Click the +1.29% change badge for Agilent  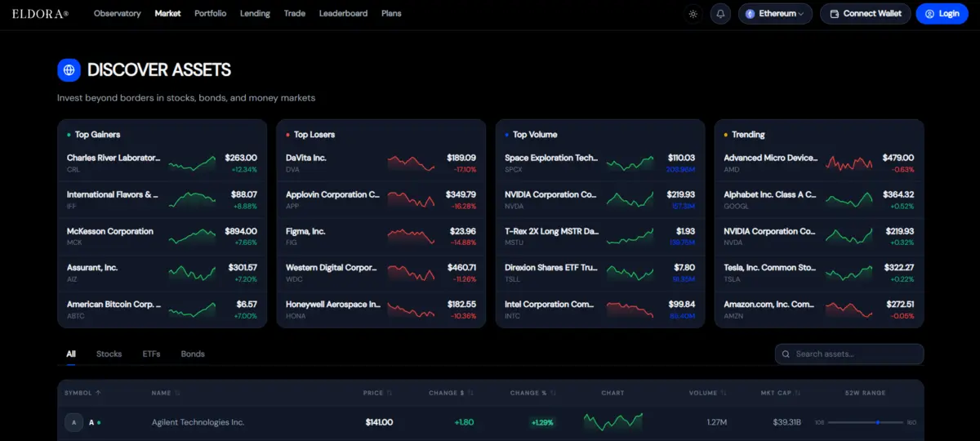click(541, 422)
